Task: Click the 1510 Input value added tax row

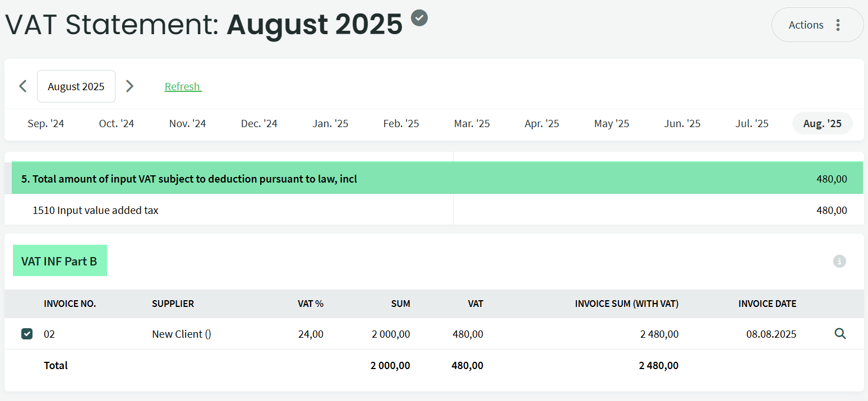Action: pyautogui.click(x=96, y=211)
